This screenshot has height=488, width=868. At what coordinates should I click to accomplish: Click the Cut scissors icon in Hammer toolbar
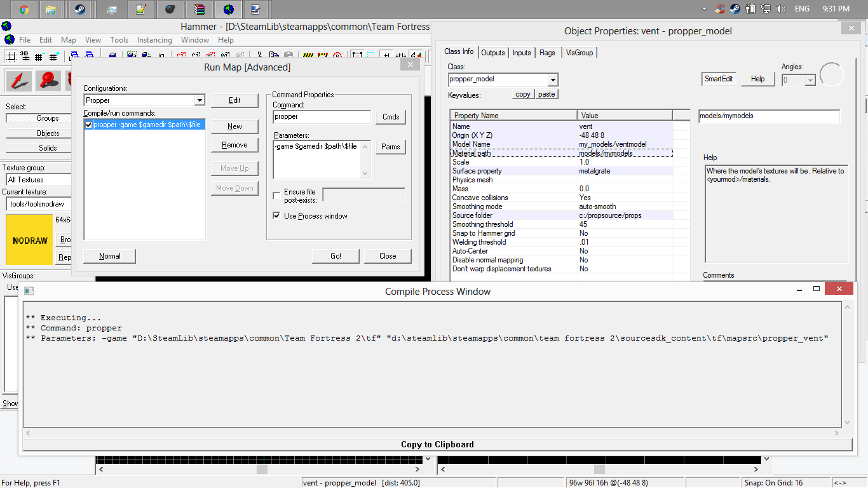[x=261, y=56]
